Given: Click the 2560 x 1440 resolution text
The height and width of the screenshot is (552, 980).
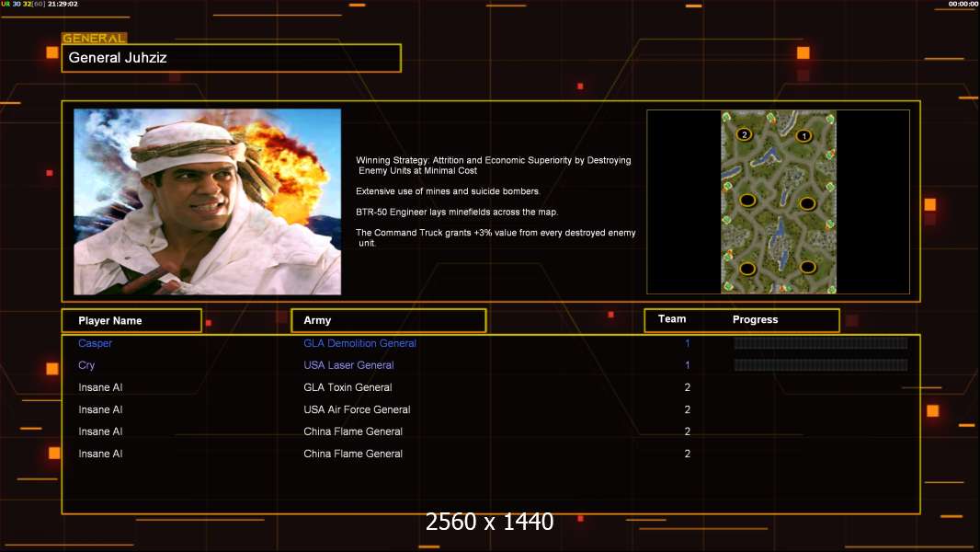Looking at the screenshot, I should (x=489, y=522).
